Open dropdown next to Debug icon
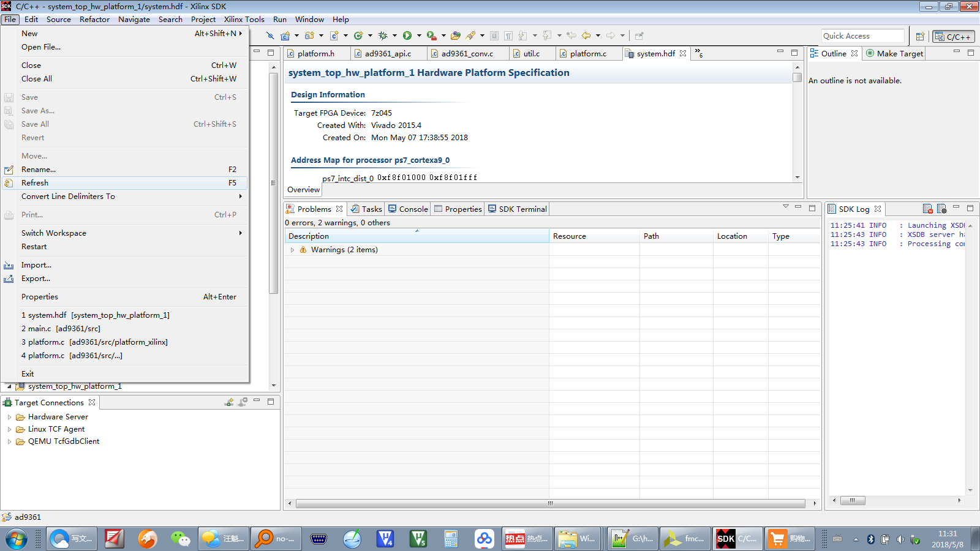This screenshot has width=980, height=551. click(394, 36)
